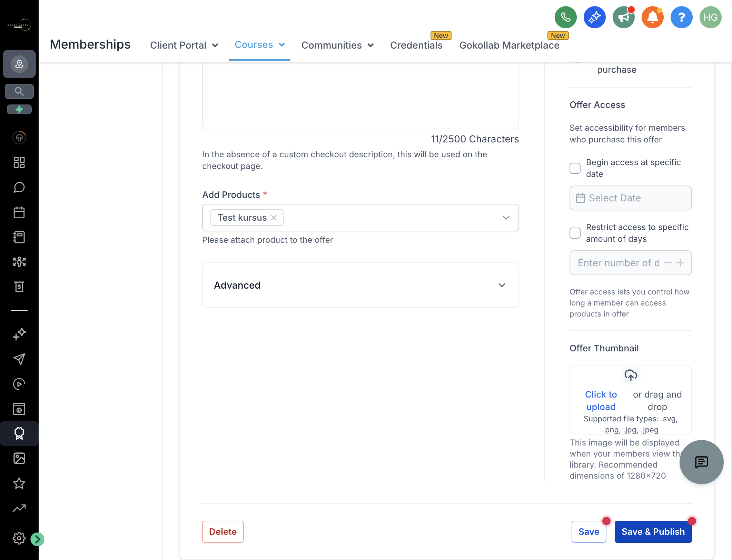The height and width of the screenshot is (560, 732).
Task: Open the megaphone announcements icon
Action: click(623, 17)
